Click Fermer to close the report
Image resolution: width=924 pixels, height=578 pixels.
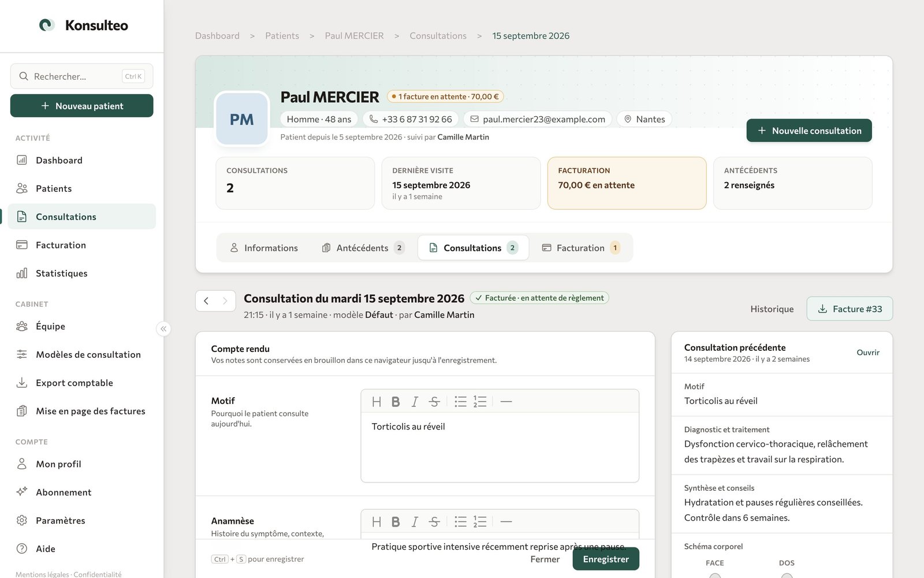pos(545,560)
